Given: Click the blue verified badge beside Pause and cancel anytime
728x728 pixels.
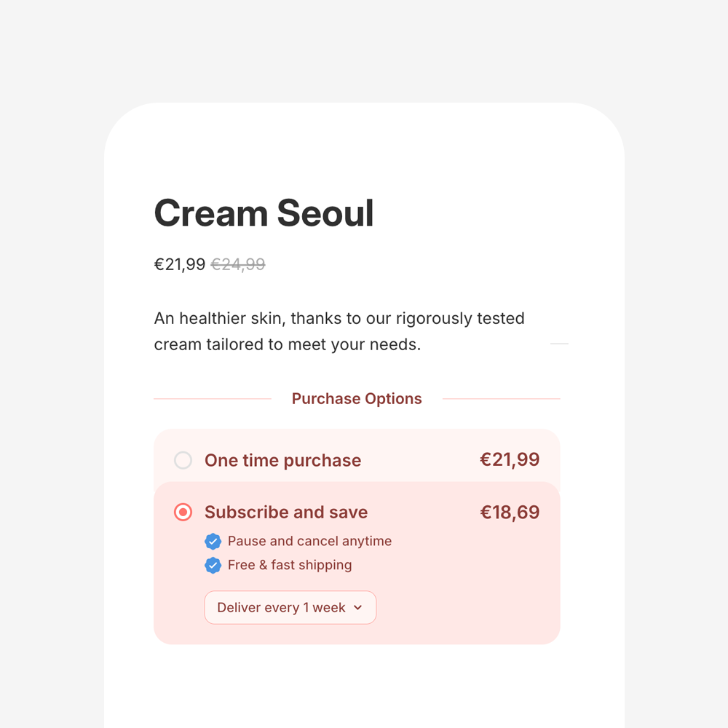Looking at the screenshot, I should 213,541.
